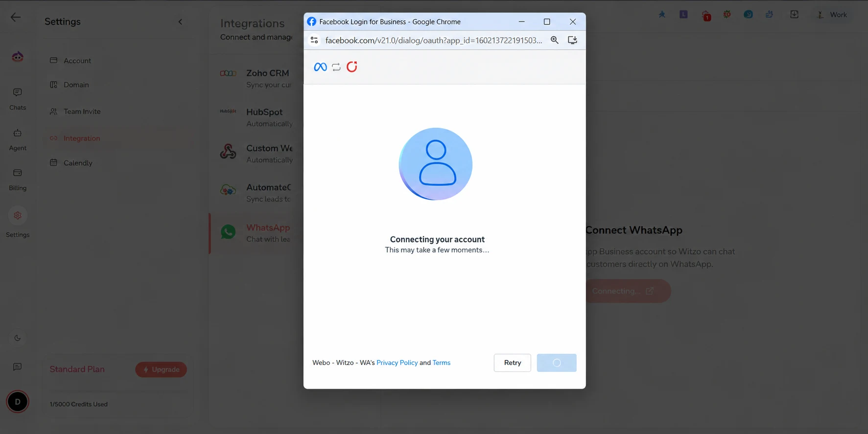Click the back arrow beside Settings
The height and width of the screenshot is (434, 868).
click(x=16, y=17)
